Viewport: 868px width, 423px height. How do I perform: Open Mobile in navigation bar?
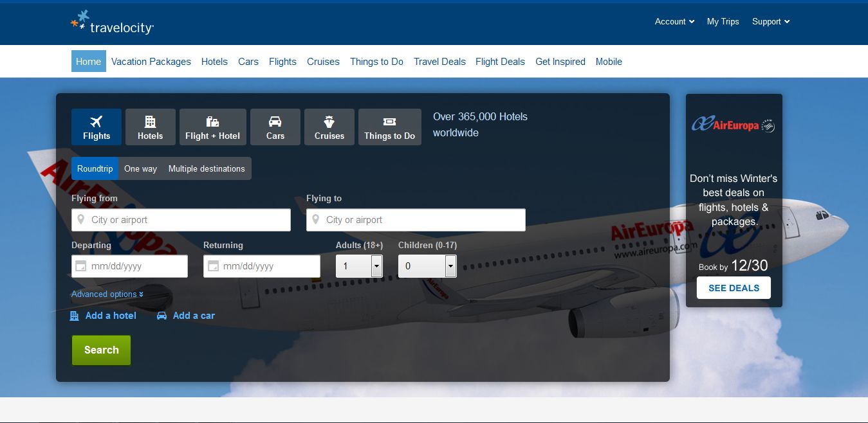pos(609,62)
